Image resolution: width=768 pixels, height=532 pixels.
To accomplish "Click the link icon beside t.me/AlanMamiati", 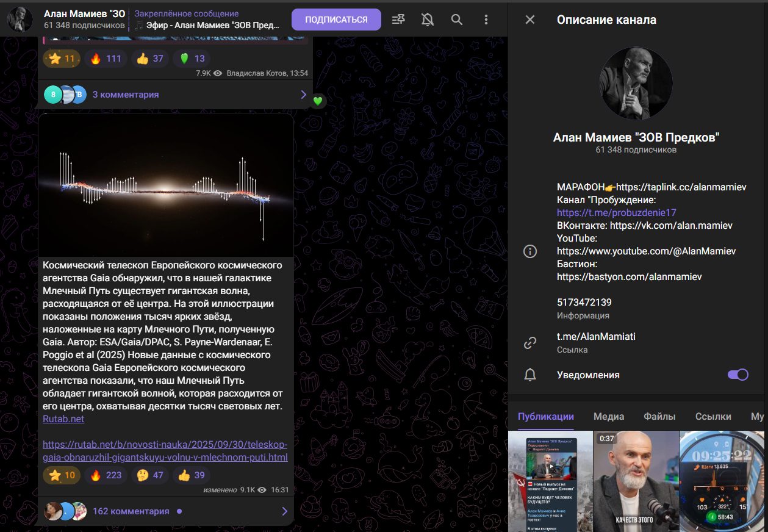I will coord(530,343).
